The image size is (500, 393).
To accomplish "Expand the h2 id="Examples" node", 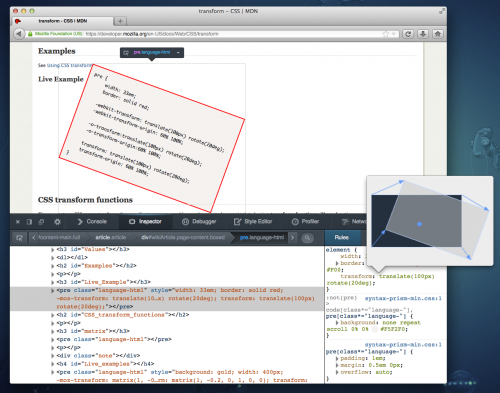I will [x=52, y=266].
